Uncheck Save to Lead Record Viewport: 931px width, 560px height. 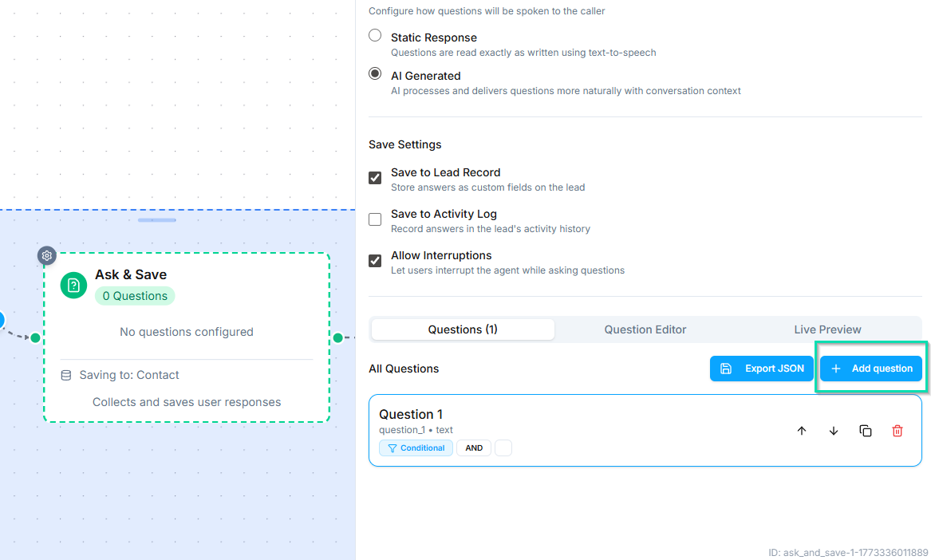tap(375, 178)
